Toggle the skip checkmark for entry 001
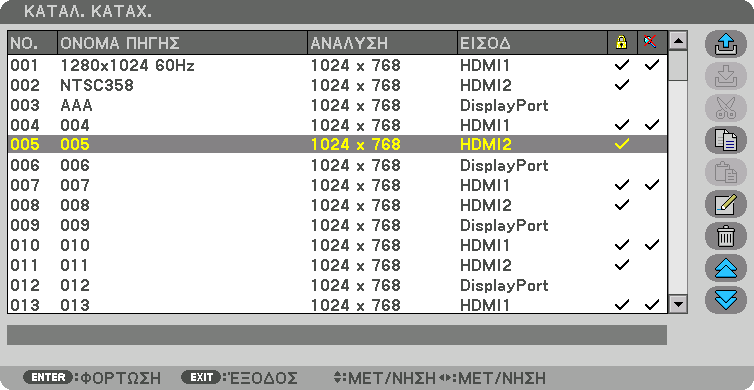This screenshot has height=390, width=754. click(x=652, y=65)
